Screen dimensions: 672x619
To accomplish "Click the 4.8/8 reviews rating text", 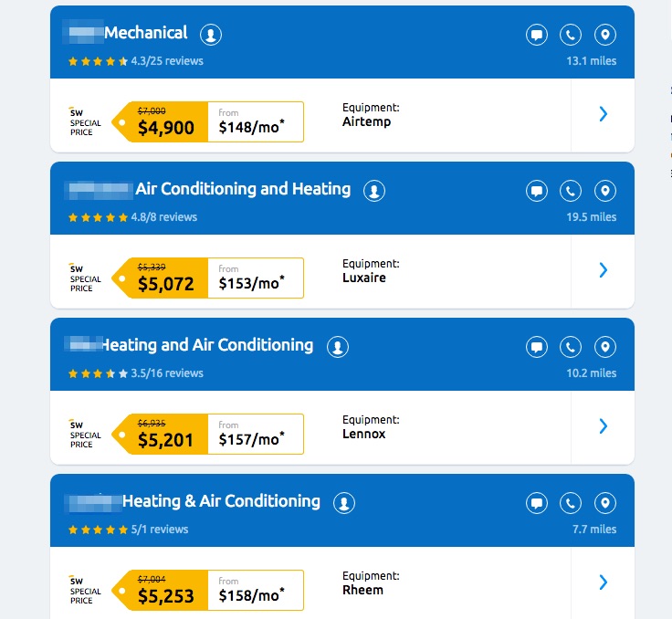I will pos(164,217).
